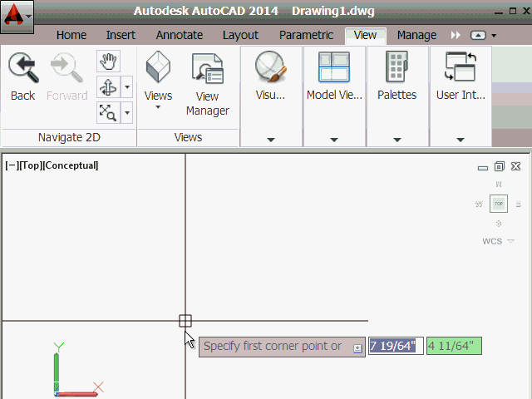
Task: Select the Manage ribbon tab
Action: (416, 35)
